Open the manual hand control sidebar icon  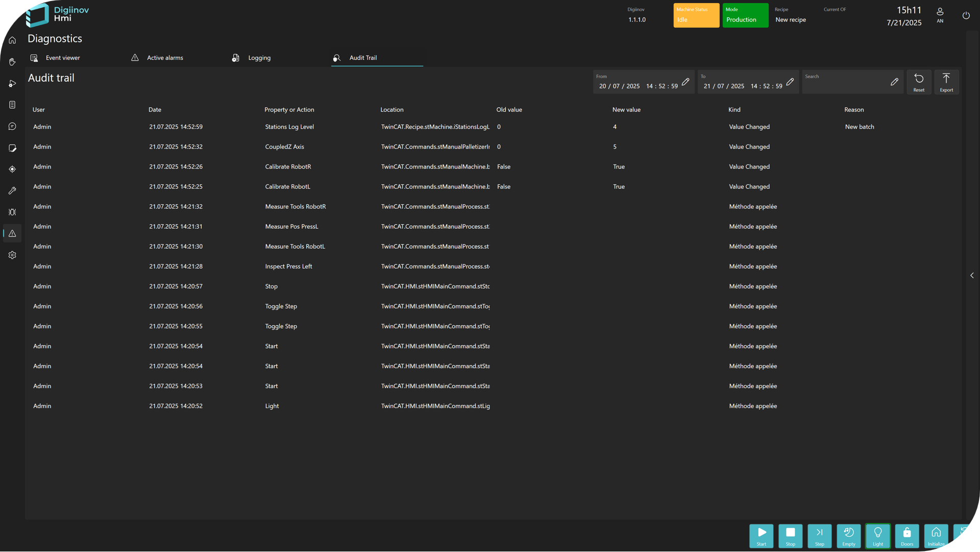tap(12, 62)
